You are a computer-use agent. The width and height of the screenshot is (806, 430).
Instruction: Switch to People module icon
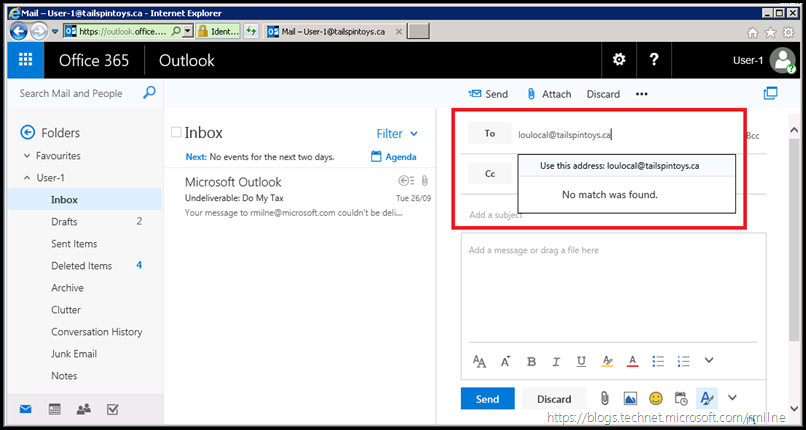[83, 409]
